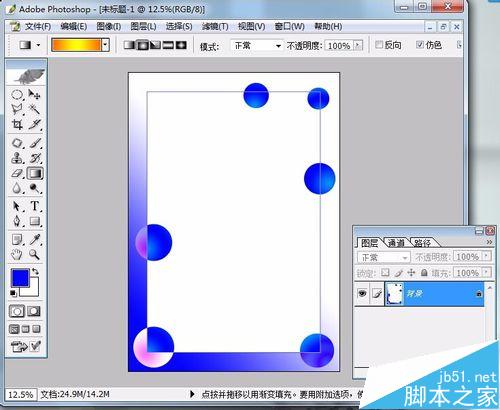This screenshot has width=500, height=410.
Task: Choose the Diamond gradient style
Action: 181,45
